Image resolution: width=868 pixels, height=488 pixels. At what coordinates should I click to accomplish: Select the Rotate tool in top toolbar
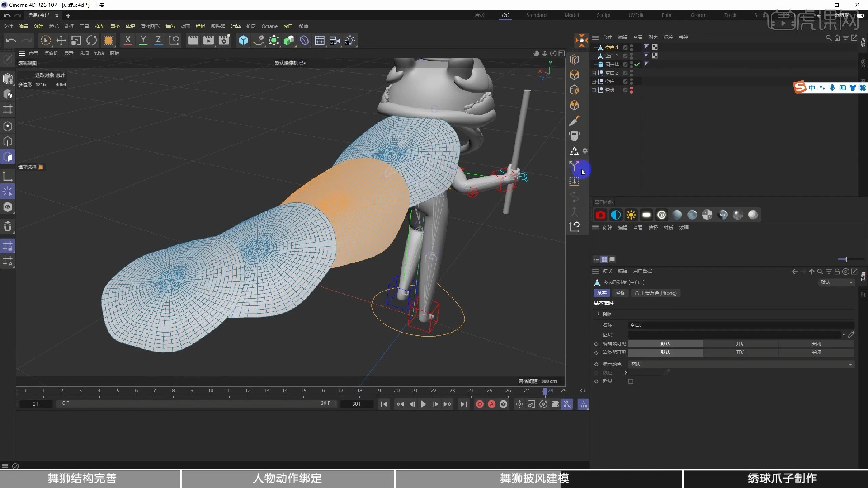click(91, 41)
